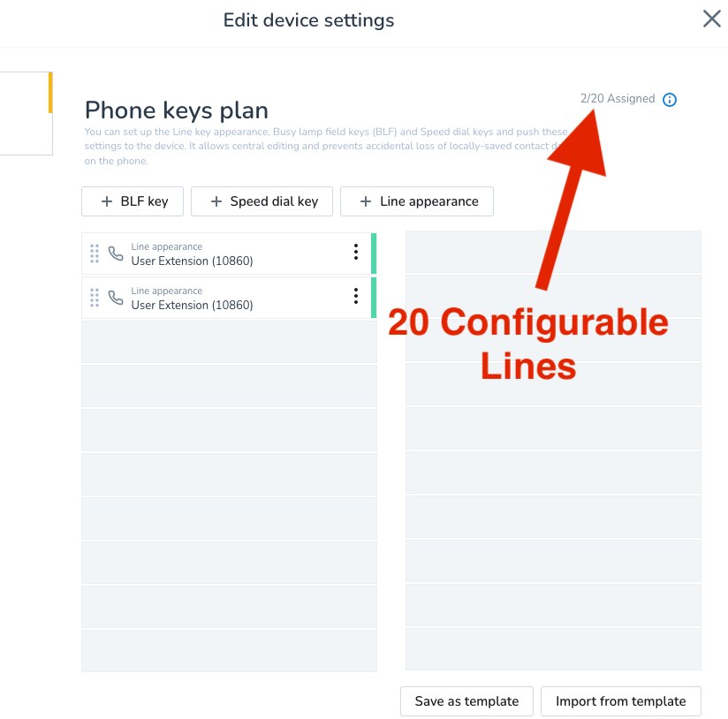Image resolution: width=728 pixels, height=719 pixels.
Task: Add a Speed dial key
Action: tap(262, 201)
